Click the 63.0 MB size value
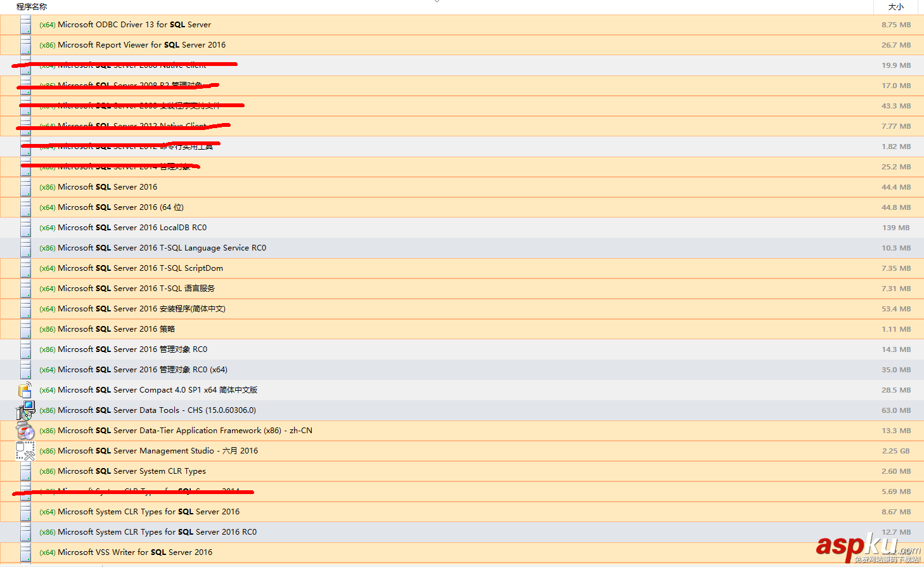Viewport: 924px width, 567px height. pos(896,410)
